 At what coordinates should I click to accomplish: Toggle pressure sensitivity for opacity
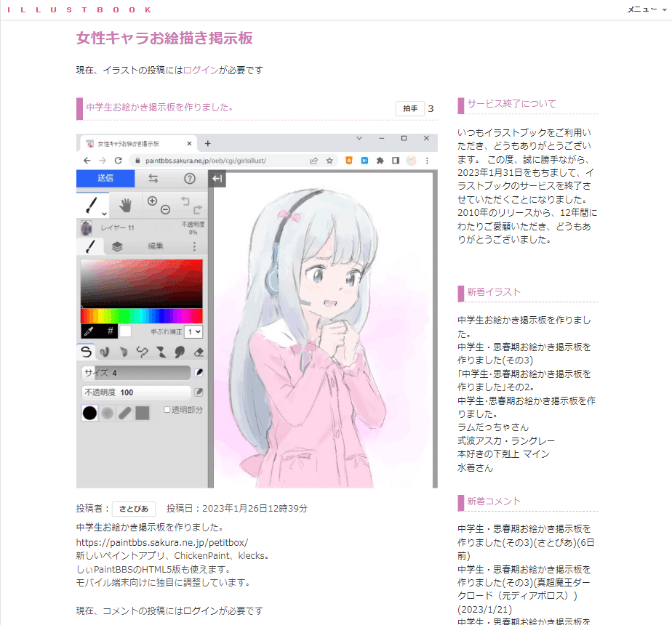[199, 392]
